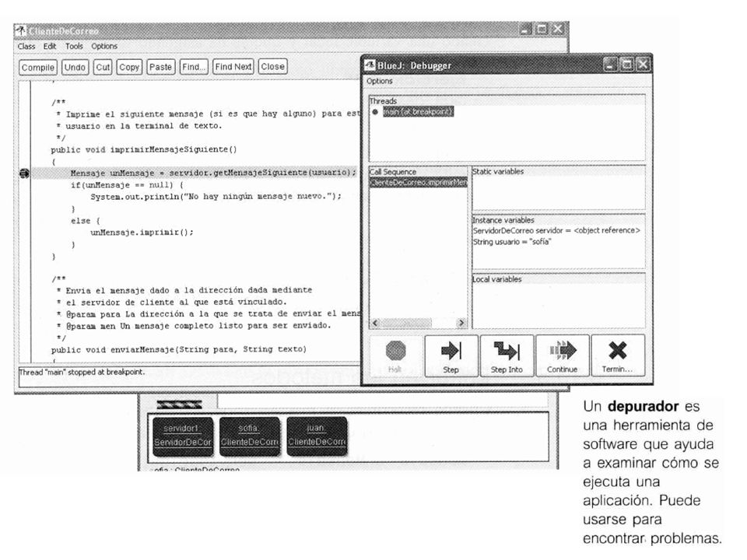This screenshot has height=560, width=747.
Task: Click the Instance variables panel header
Action: [503, 220]
